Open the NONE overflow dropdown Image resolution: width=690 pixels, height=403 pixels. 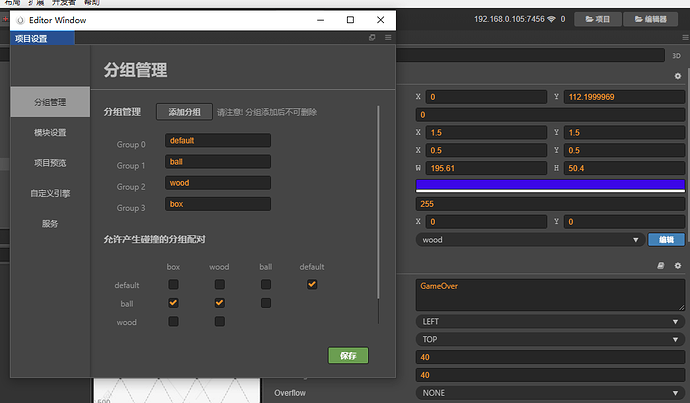click(550, 393)
